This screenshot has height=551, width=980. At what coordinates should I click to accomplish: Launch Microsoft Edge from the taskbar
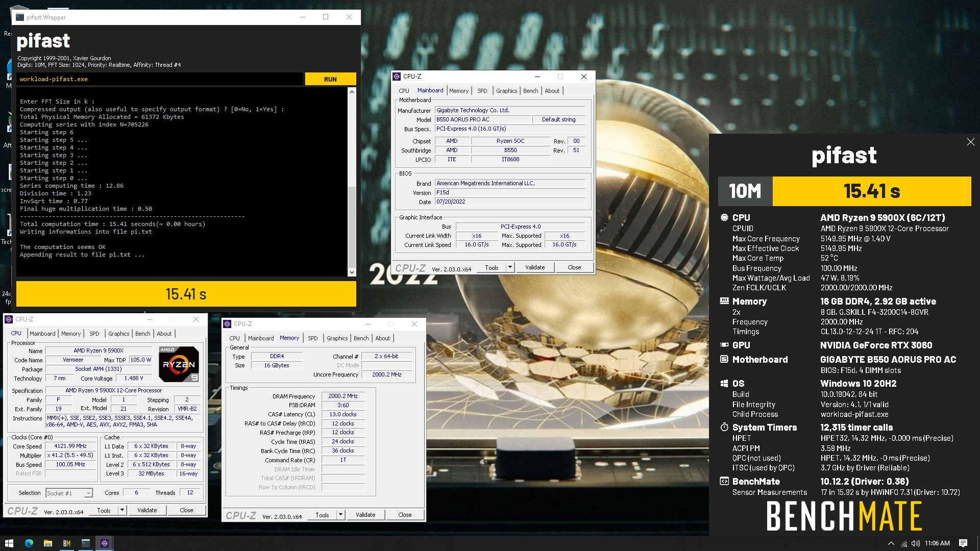coord(29,543)
